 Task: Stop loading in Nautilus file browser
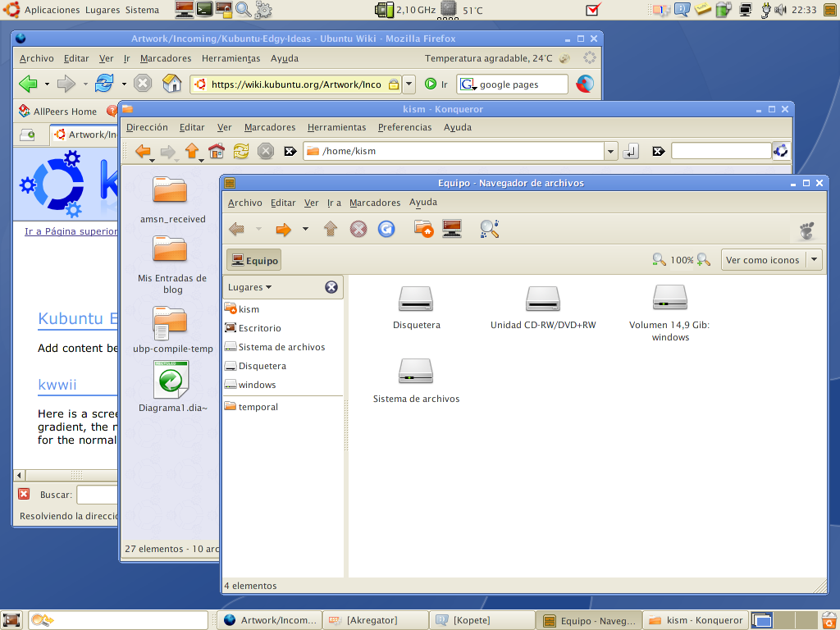click(x=358, y=230)
